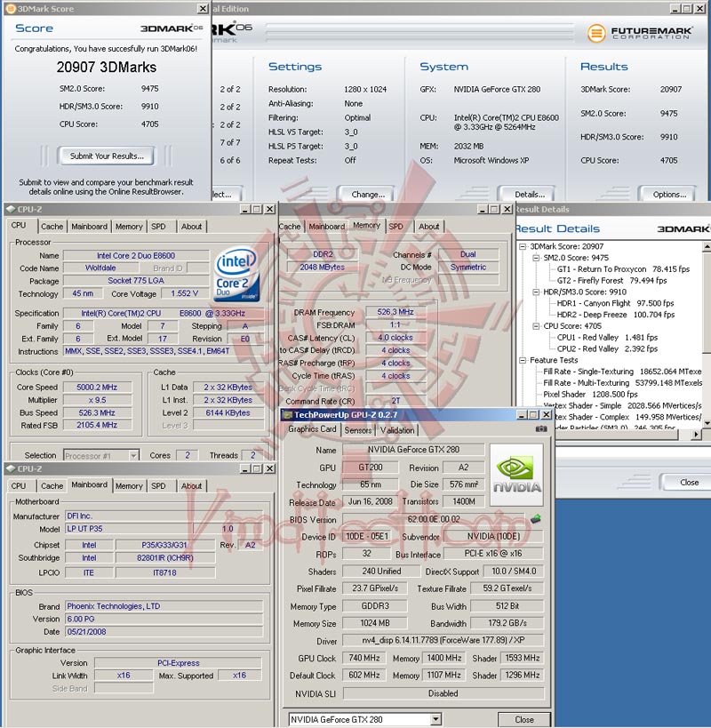Image resolution: width=711 pixels, height=728 pixels.
Task: Click the upper CPU-Z window title icon
Action: pos(10,209)
